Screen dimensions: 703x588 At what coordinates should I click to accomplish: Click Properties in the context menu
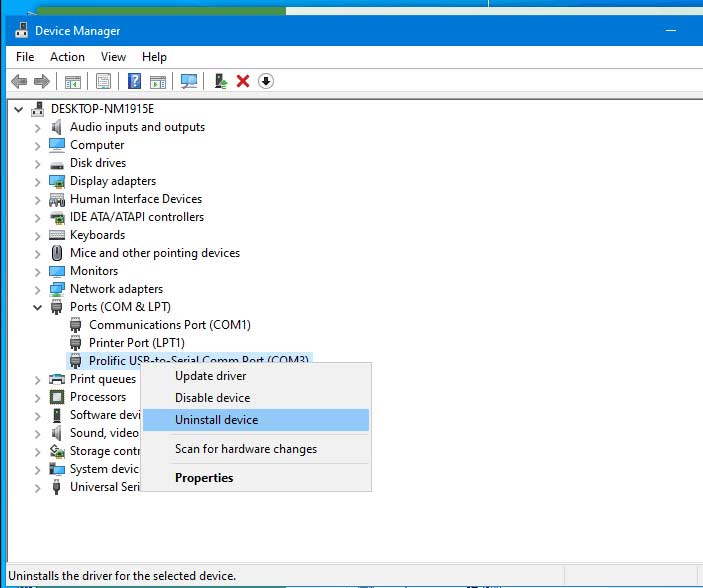pyautogui.click(x=204, y=478)
